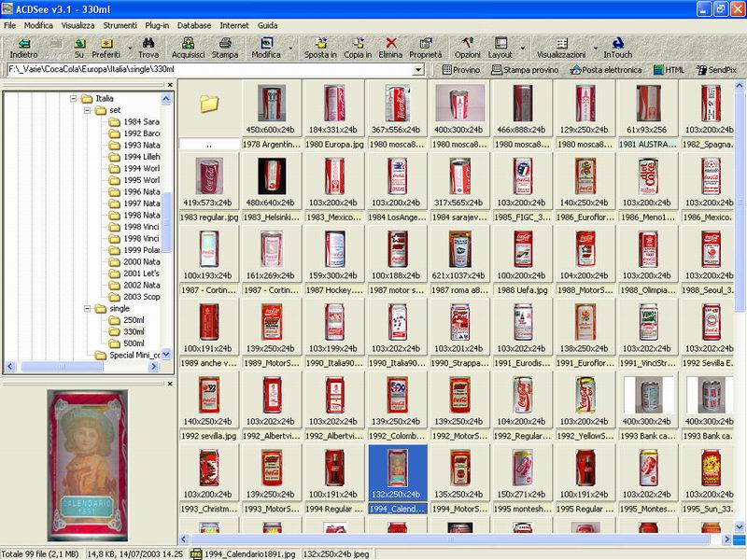747x560 pixels.
Task: Click the InTouch toolbar icon
Action: [618, 49]
